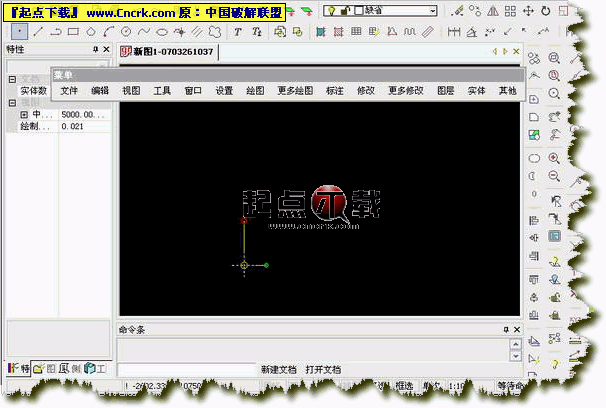Expand the 中 property tree node
The height and width of the screenshot is (408, 606).
point(23,115)
